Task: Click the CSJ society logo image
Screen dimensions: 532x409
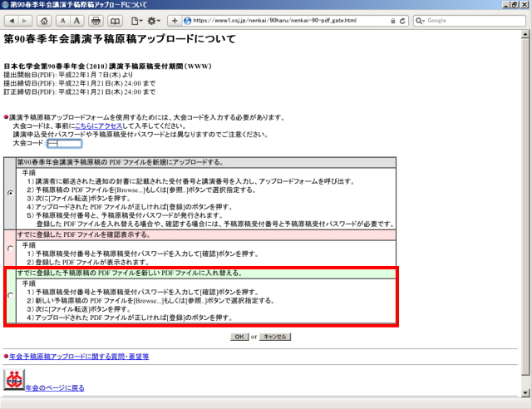Action: pos(14,379)
